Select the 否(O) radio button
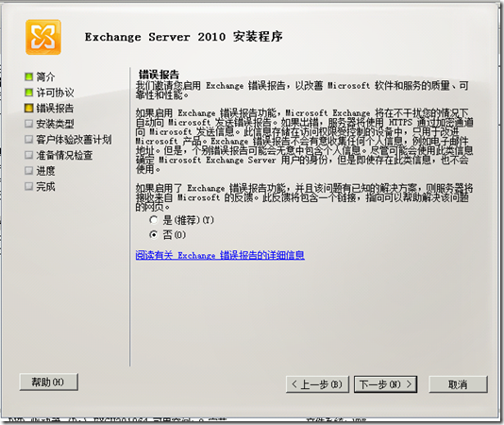The image size is (504, 425). (x=154, y=235)
